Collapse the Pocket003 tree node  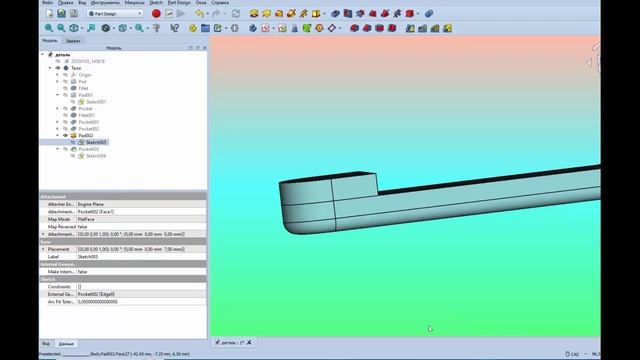point(57,149)
